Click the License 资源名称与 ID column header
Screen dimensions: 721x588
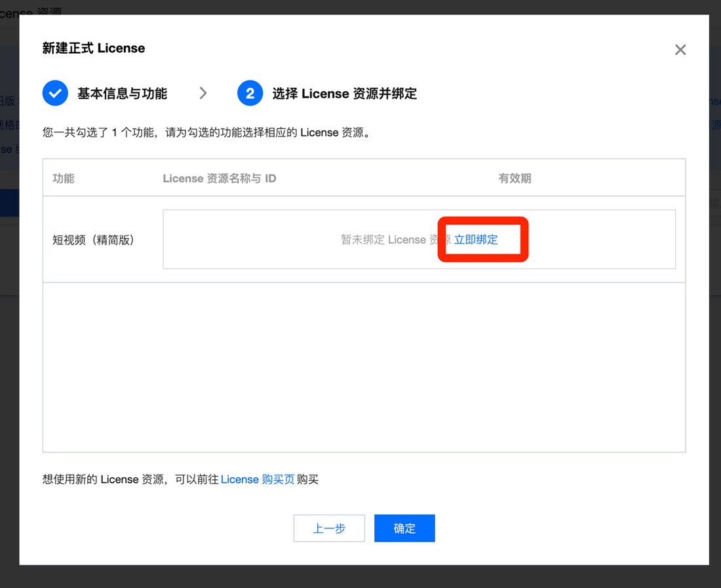tap(220, 178)
